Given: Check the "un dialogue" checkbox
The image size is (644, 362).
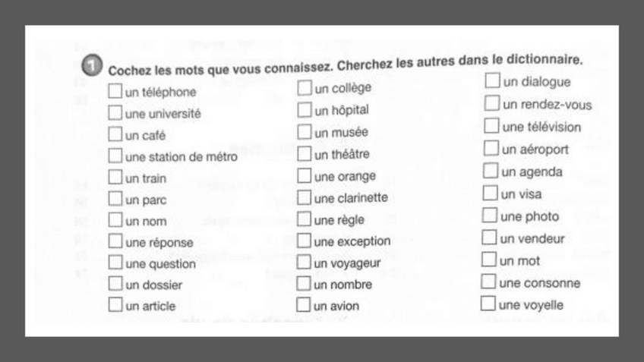Looking at the screenshot, I should [x=492, y=80].
